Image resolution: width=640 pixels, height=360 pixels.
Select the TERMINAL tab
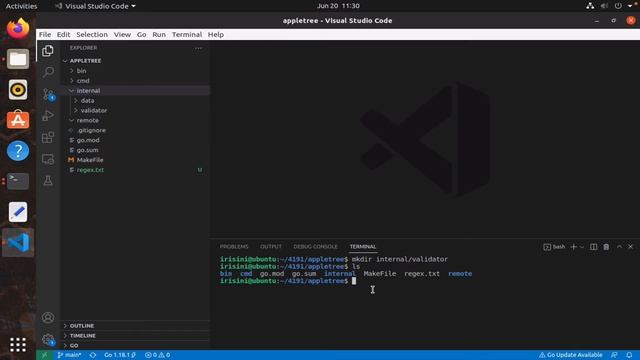point(362,247)
